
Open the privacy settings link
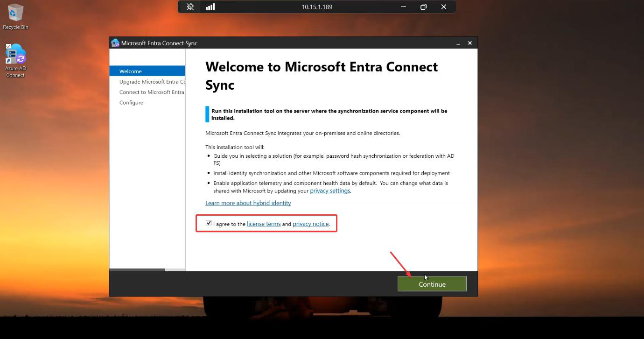pos(330,191)
